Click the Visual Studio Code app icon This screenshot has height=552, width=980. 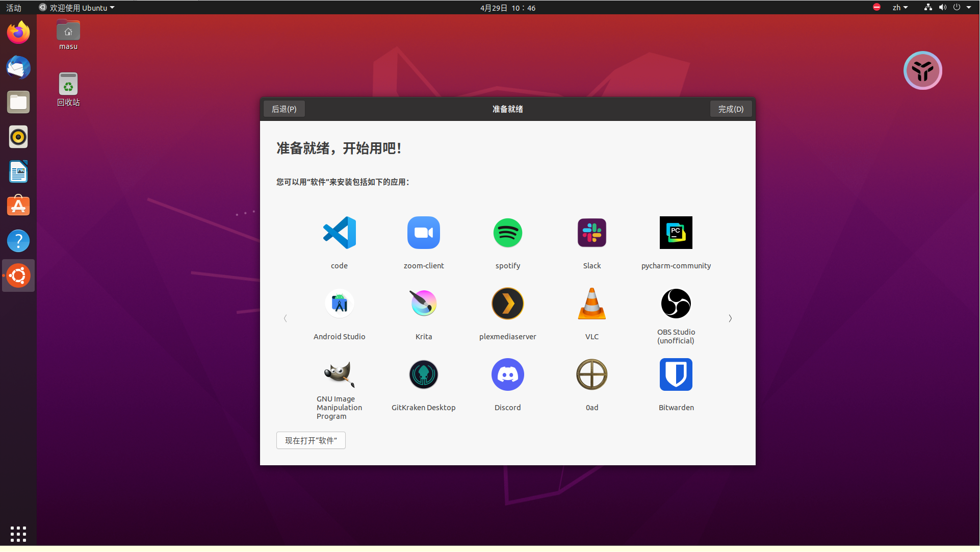pyautogui.click(x=339, y=233)
